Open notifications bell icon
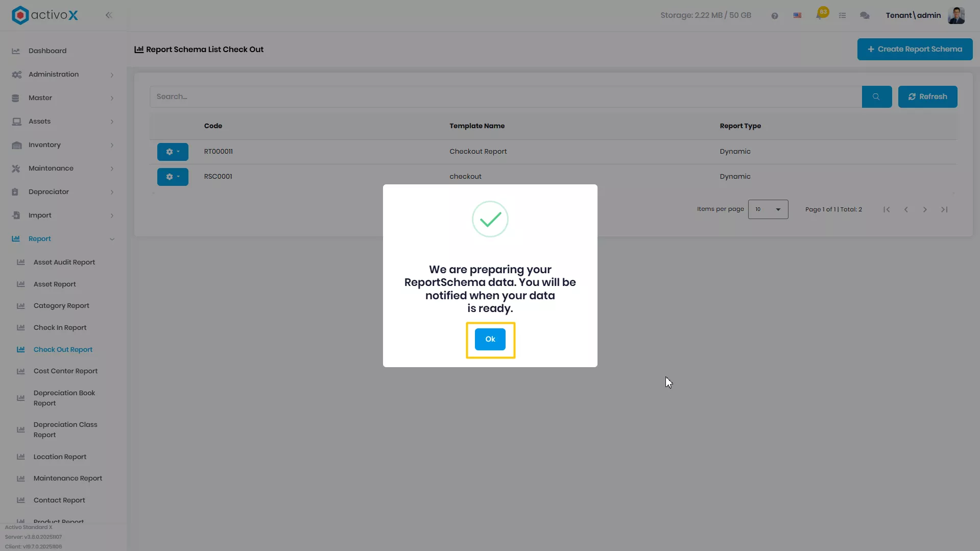 (x=820, y=15)
